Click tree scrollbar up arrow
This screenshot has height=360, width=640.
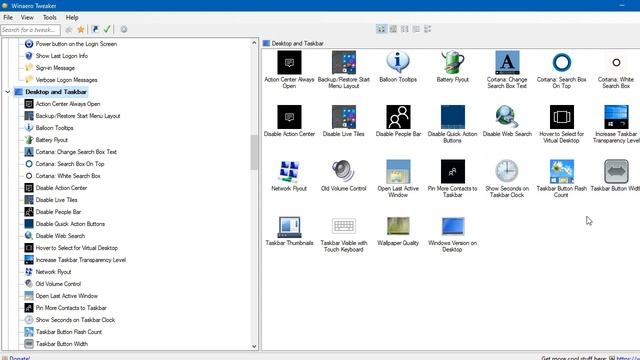pyautogui.click(x=254, y=43)
